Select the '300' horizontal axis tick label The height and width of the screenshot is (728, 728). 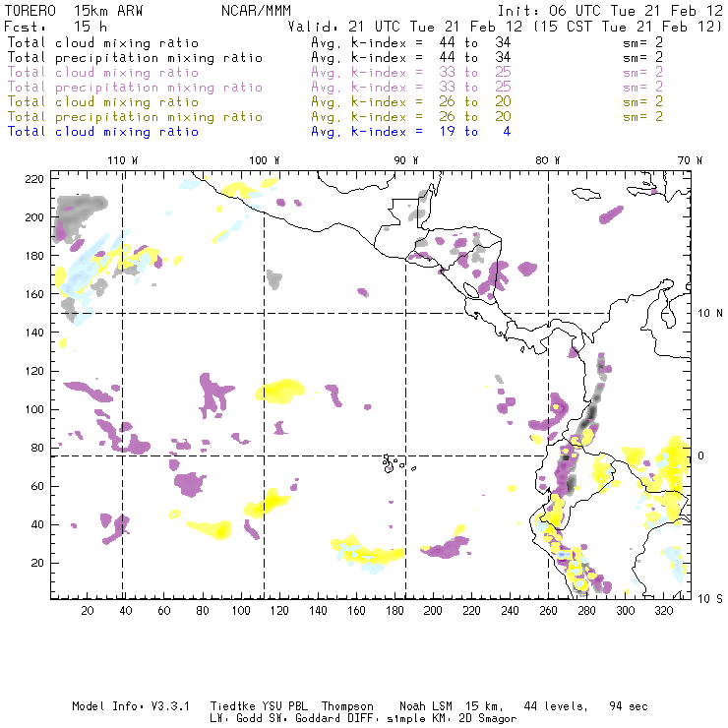click(626, 611)
